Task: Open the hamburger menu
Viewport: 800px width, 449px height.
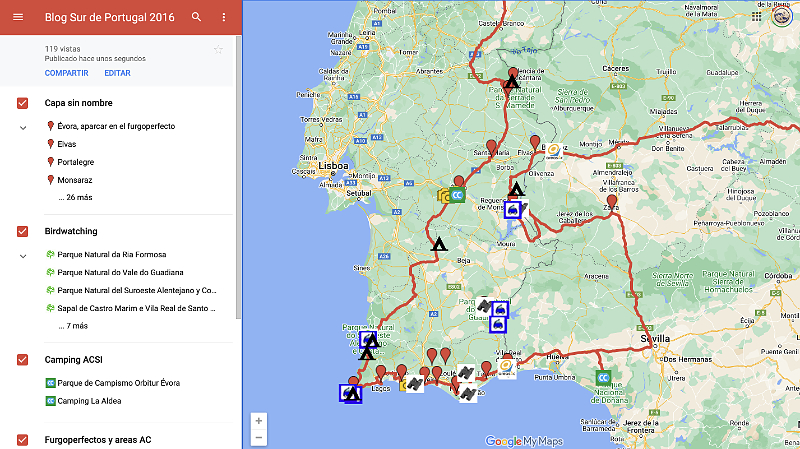Action: point(18,17)
